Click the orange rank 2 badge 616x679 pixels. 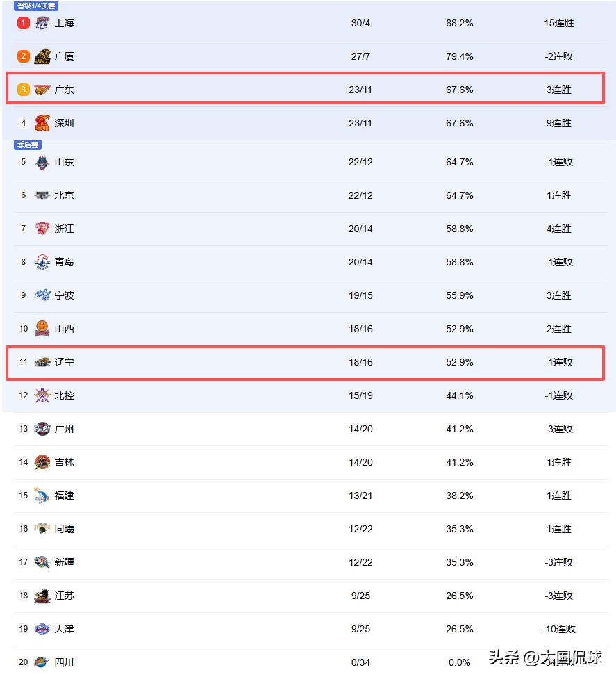(24, 56)
